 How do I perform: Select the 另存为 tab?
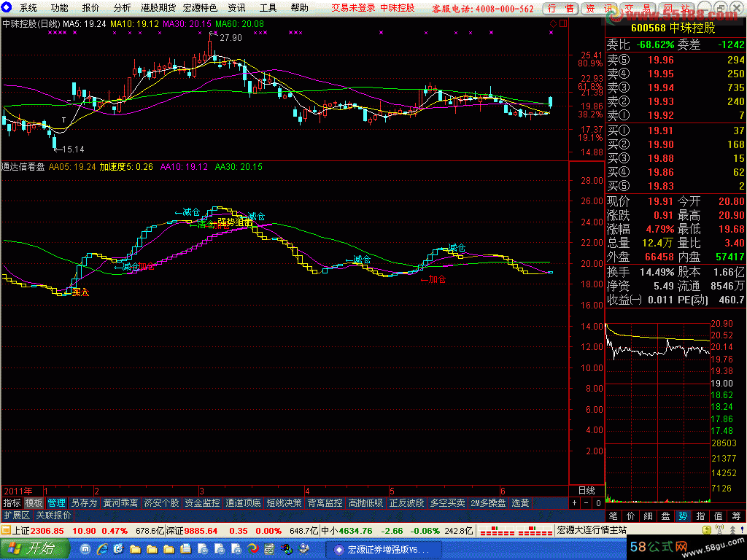tap(85, 503)
